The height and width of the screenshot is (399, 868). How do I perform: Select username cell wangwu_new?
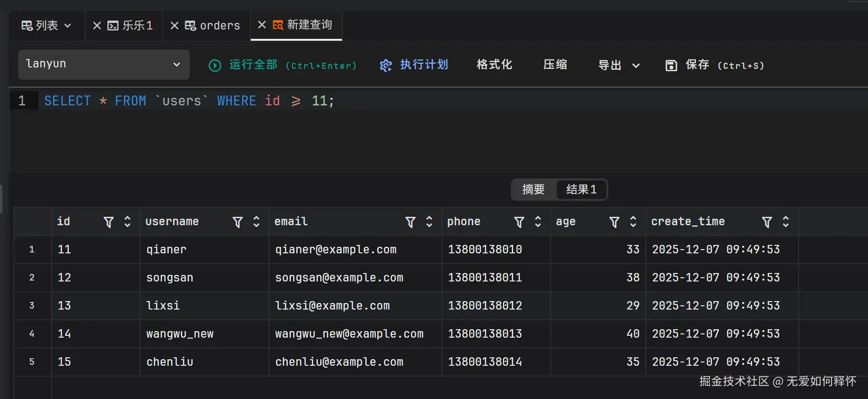(x=204, y=334)
